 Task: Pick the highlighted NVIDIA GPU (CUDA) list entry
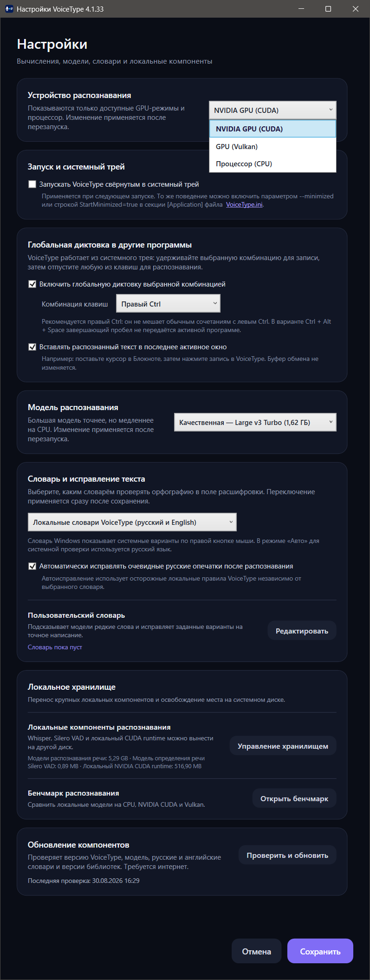point(273,129)
